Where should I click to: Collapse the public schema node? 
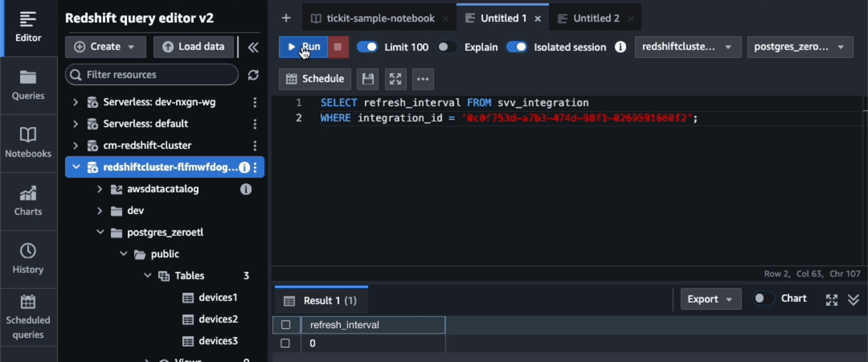click(x=124, y=254)
